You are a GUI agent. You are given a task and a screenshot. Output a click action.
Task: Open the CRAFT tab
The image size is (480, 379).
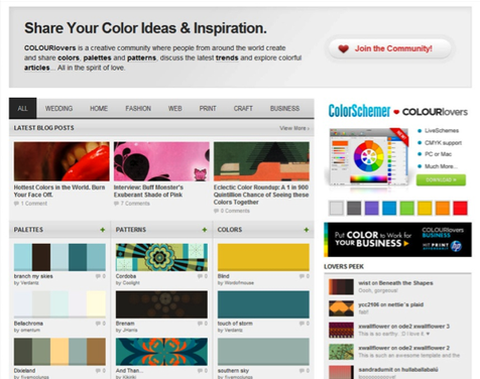pyautogui.click(x=243, y=108)
